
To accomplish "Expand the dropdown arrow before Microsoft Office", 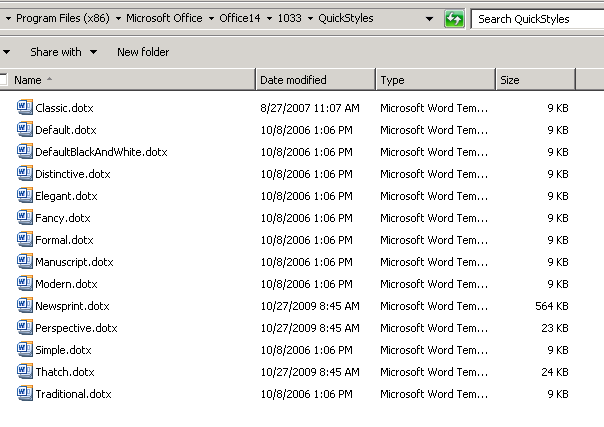I will pos(118,18).
